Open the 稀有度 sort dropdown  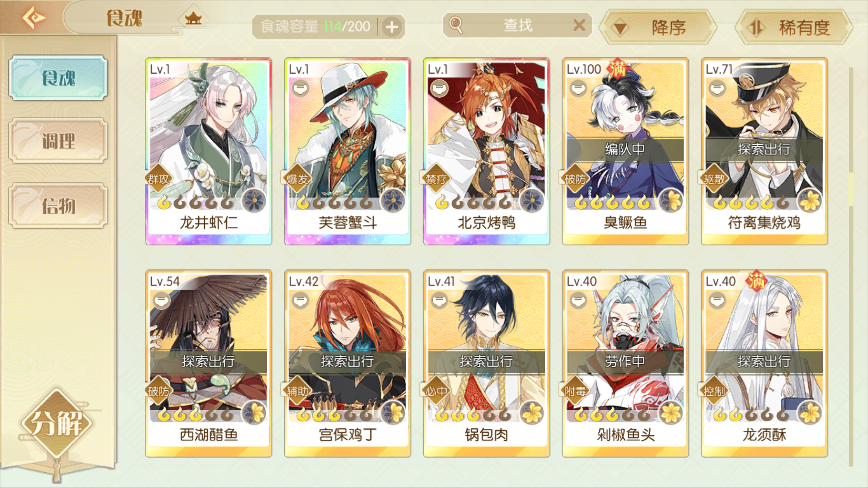click(x=793, y=28)
